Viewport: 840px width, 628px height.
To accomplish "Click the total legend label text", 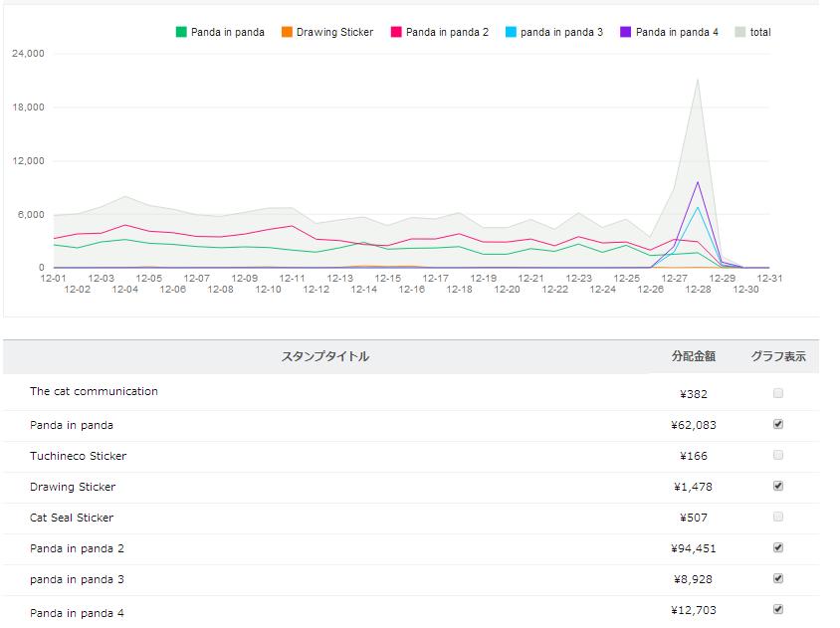I will (x=760, y=32).
